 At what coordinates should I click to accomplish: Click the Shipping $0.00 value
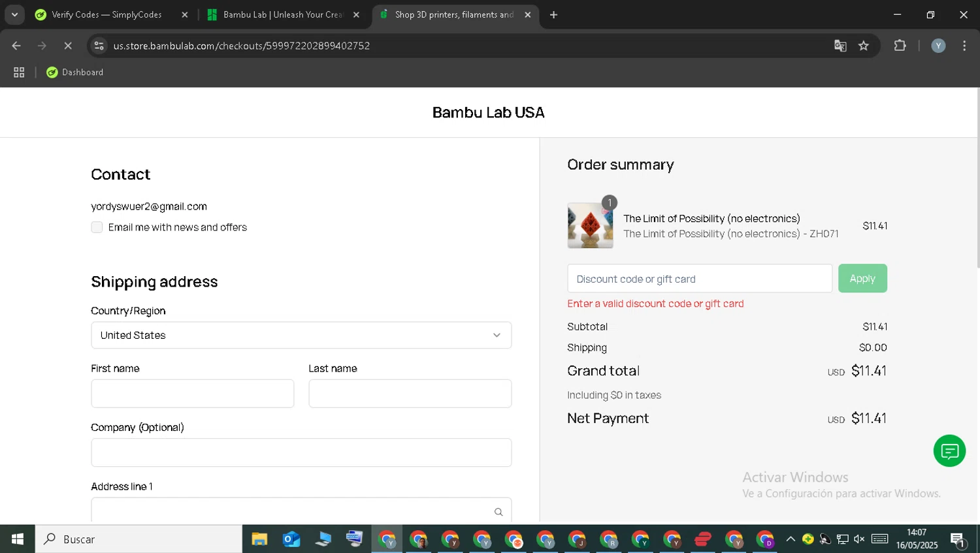click(873, 348)
